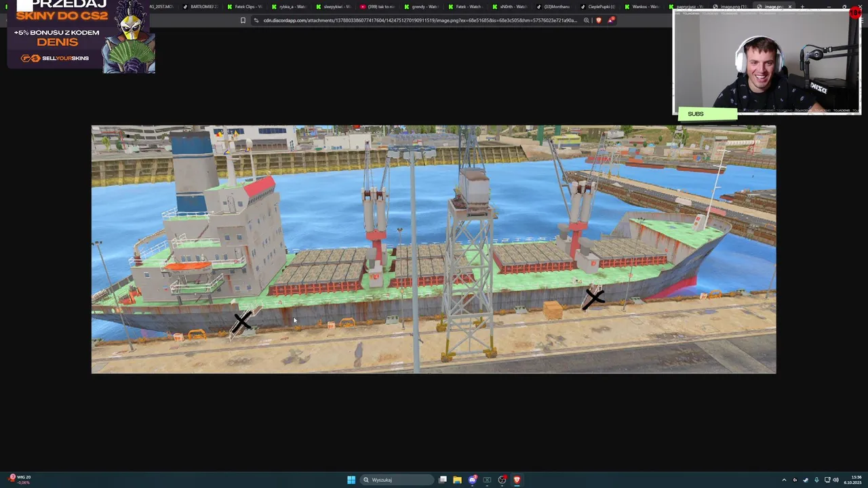Screen dimensions: 868x488
Task: Click the ship port image
Action: click(x=434, y=249)
